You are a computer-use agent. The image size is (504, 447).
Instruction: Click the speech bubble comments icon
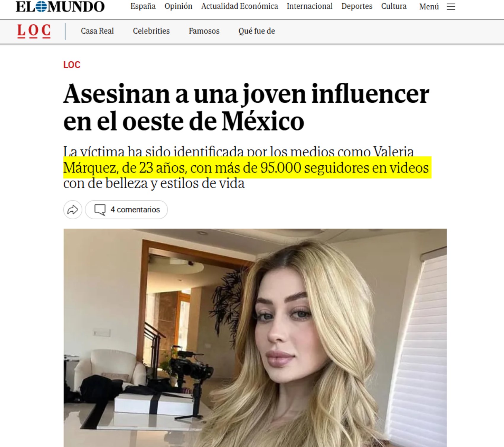pos(100,210)
